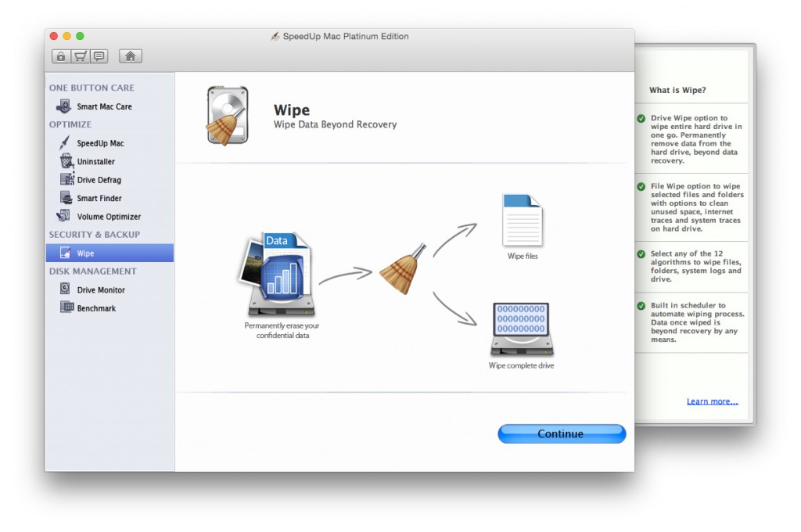Click the 'SpeedUp Mac Platinum Edition' window title
Screen dimensions: 801x532
tap(346, 36)
